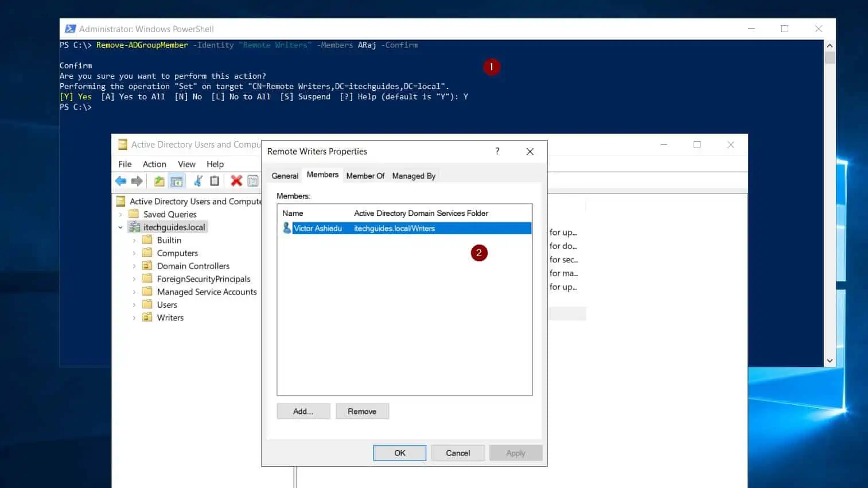Toggle the Show/Hide Console Tree icon
The image size is (868, 488).
coord(177,181)
